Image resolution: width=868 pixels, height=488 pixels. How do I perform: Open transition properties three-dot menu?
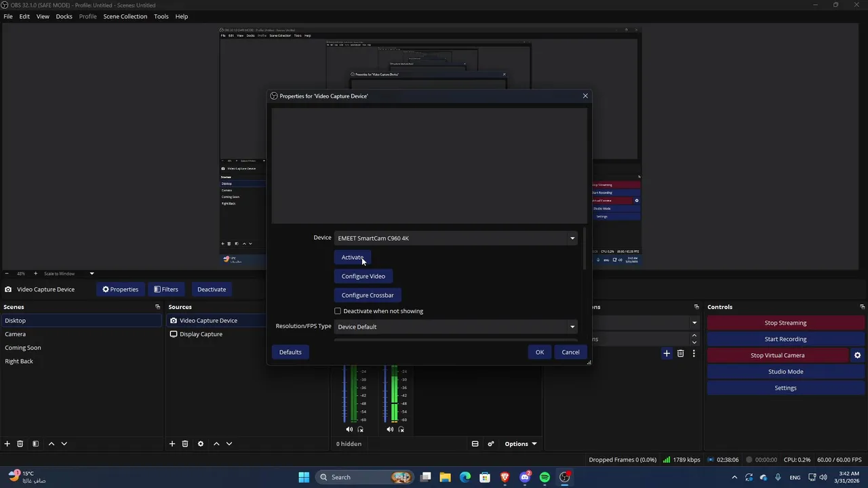693,353
